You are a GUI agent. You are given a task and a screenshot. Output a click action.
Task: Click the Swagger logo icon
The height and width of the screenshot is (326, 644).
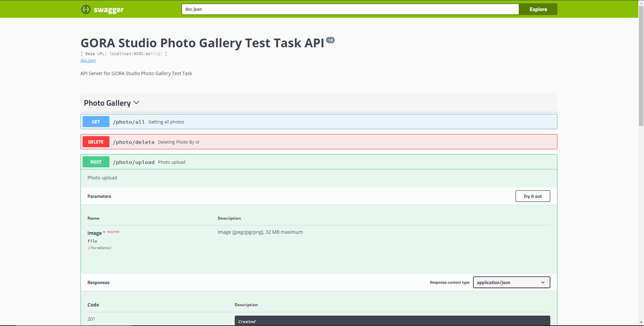point(86,9)
